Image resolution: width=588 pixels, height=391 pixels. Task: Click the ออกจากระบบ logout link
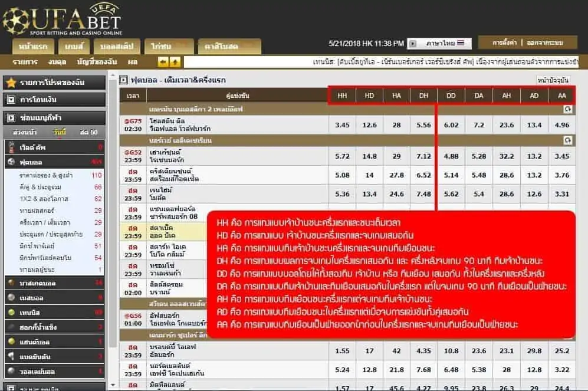click(545, 42)
